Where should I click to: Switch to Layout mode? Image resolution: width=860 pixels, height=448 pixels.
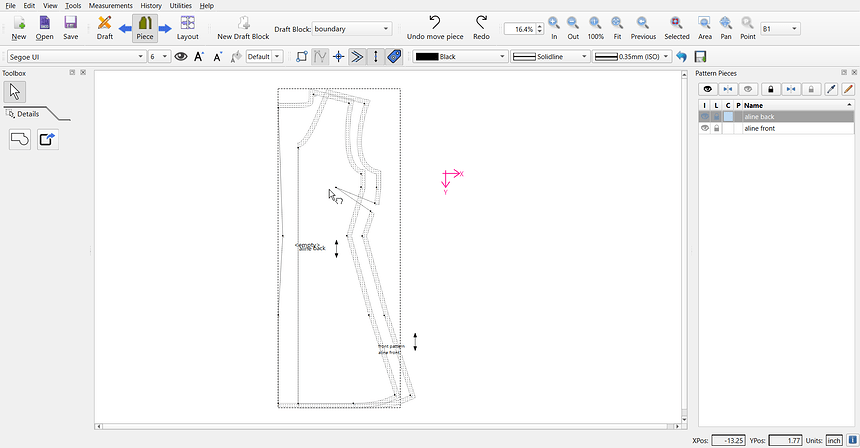[x=188, y=28]
